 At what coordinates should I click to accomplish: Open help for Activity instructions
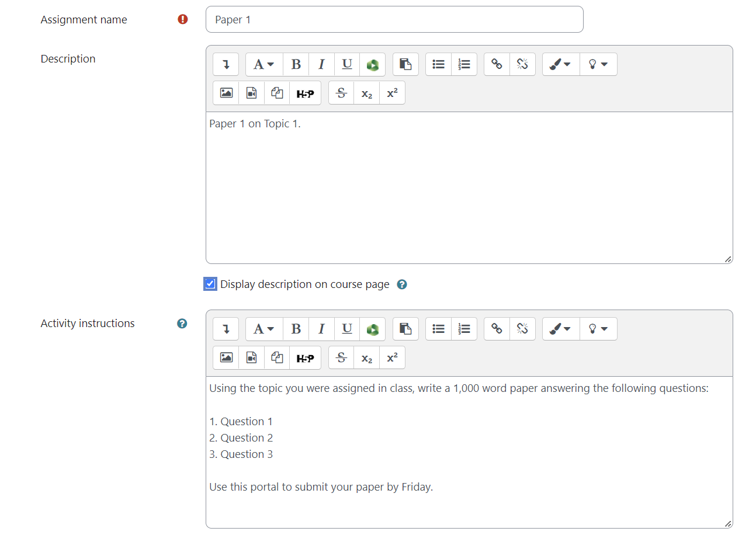pos(182,324)
